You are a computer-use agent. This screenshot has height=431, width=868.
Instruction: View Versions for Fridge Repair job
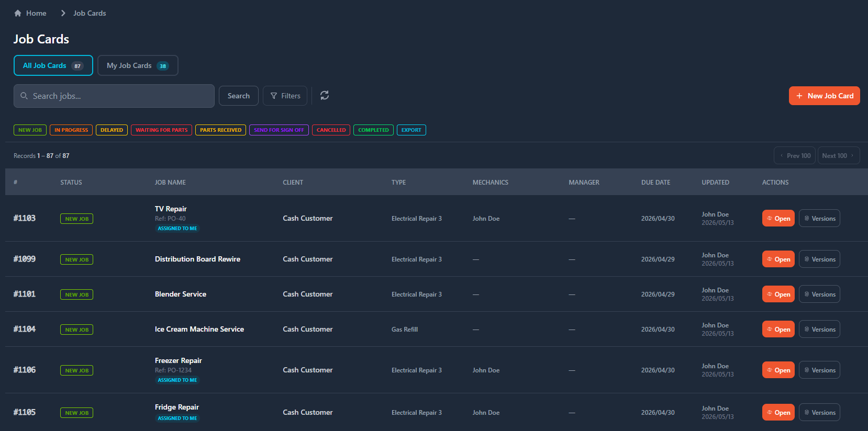point(819,412)
